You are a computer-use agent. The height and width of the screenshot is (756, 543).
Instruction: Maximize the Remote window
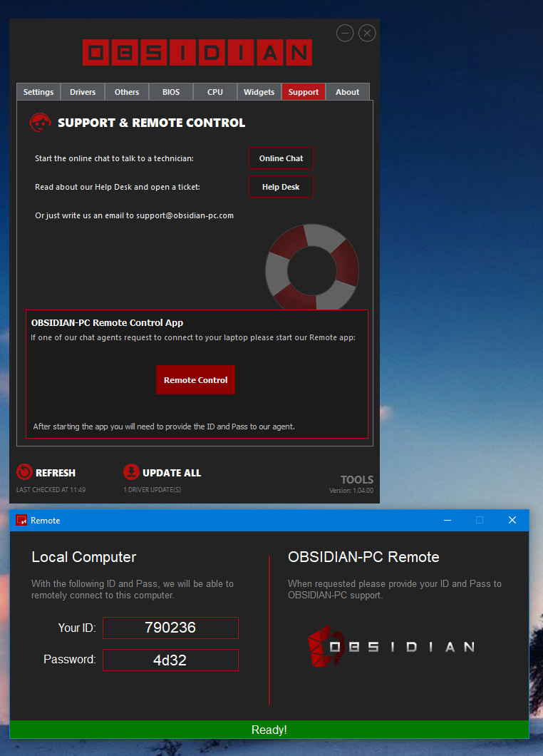coord(480,520)
